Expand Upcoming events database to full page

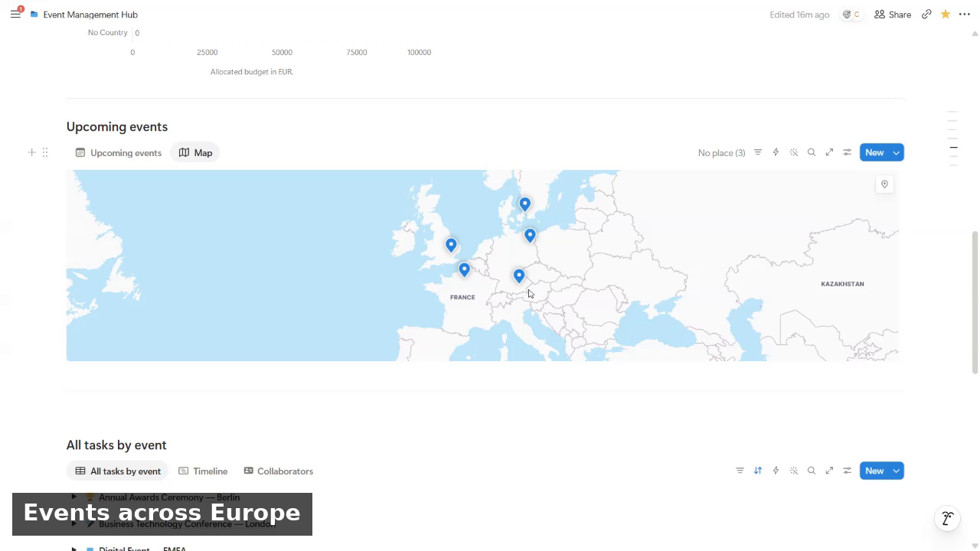coord(829,152)
